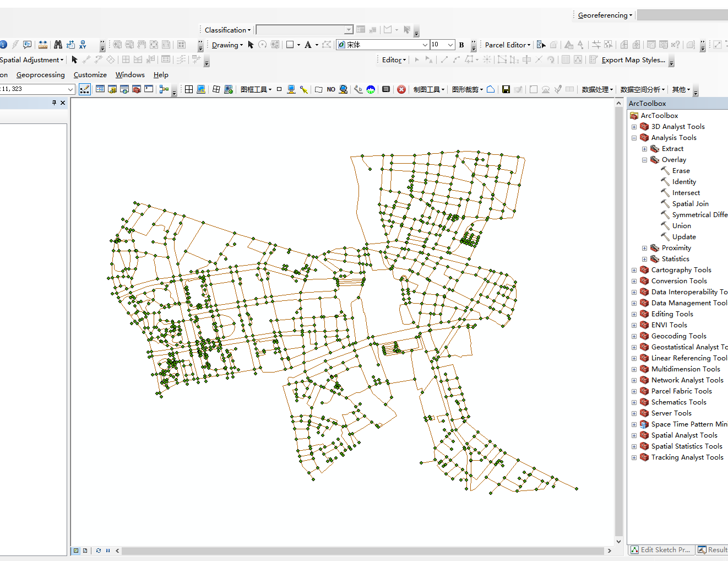Click the HTML Popup speech bubble icon
The image size is (728, 561).
pos(27,45)
